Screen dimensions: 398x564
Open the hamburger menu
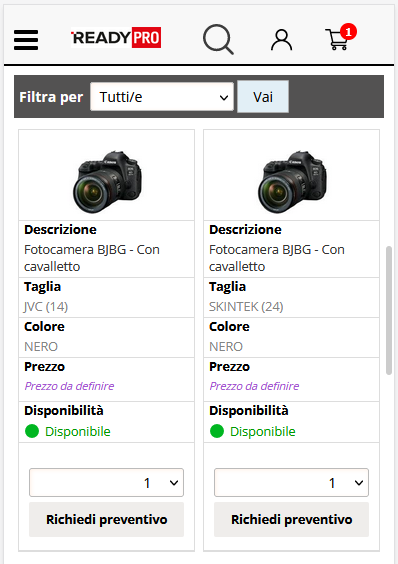tap(26, 40)
